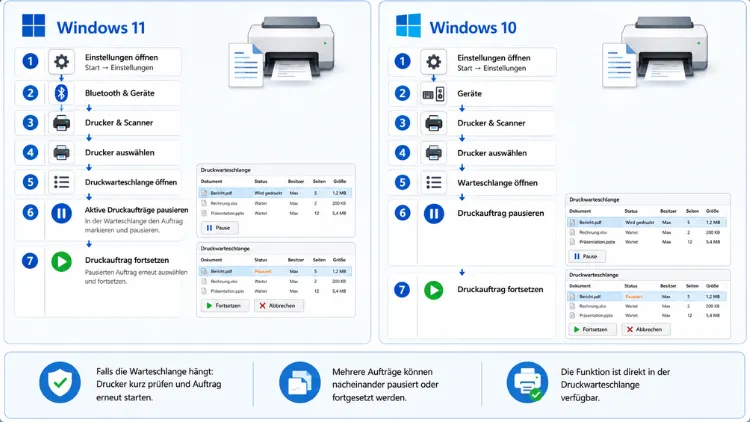Click Einstellungen öffnen text in the Windows 11 panel

pos(121,57)
